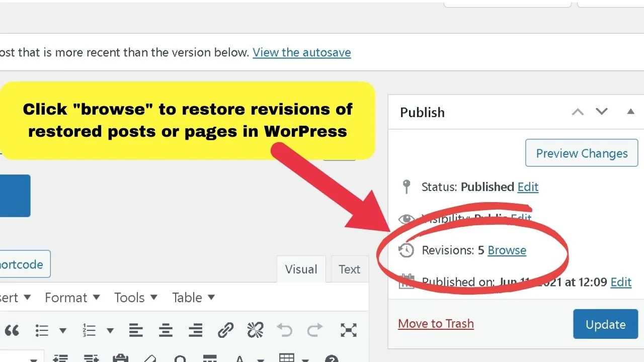Switch to the Text editor tab

pos(349,269)
